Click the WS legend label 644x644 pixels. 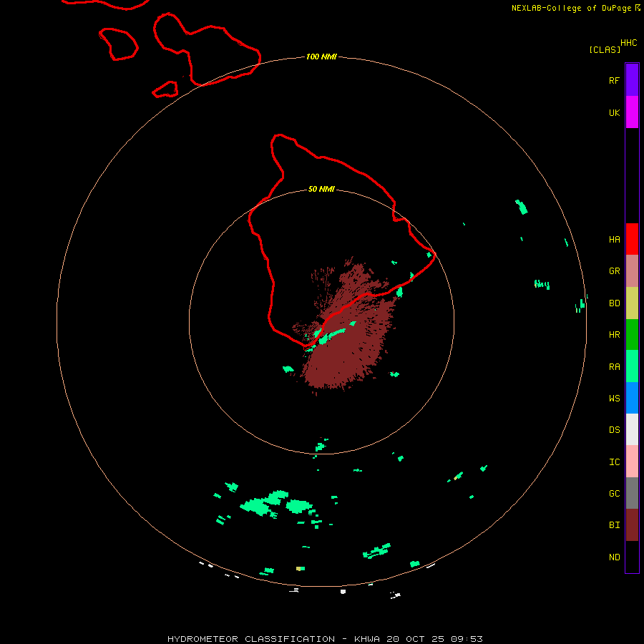pyautogui.click(x=614, y=399)
